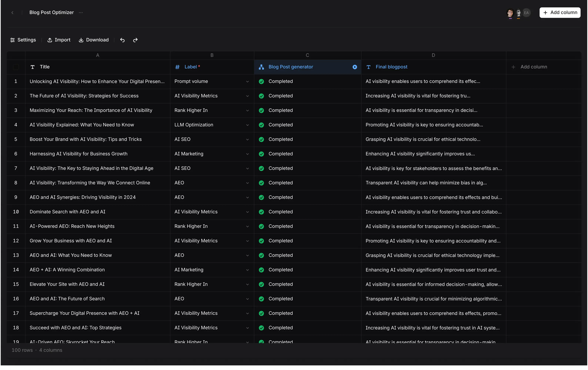Click title cell 'AEO and AI: The Future of Search'
588x370 pixels.
click(98, 299)
